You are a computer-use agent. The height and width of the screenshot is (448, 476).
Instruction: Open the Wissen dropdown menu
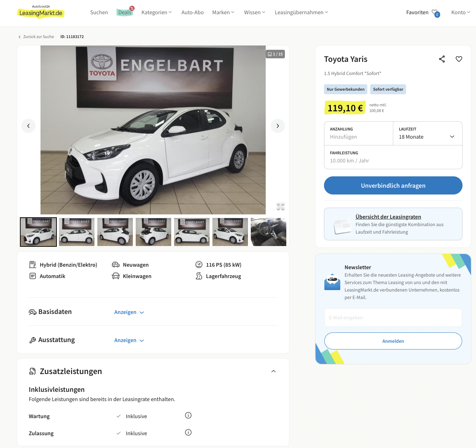click(255, 12)
